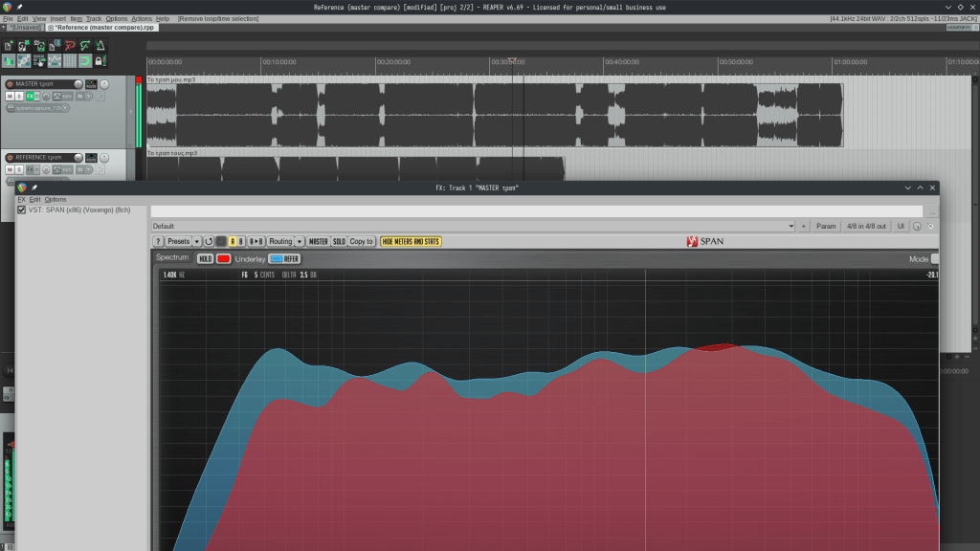Switch to the Unsaved project tab
This screenshot has height=551, width=980.
pos(23,28)
